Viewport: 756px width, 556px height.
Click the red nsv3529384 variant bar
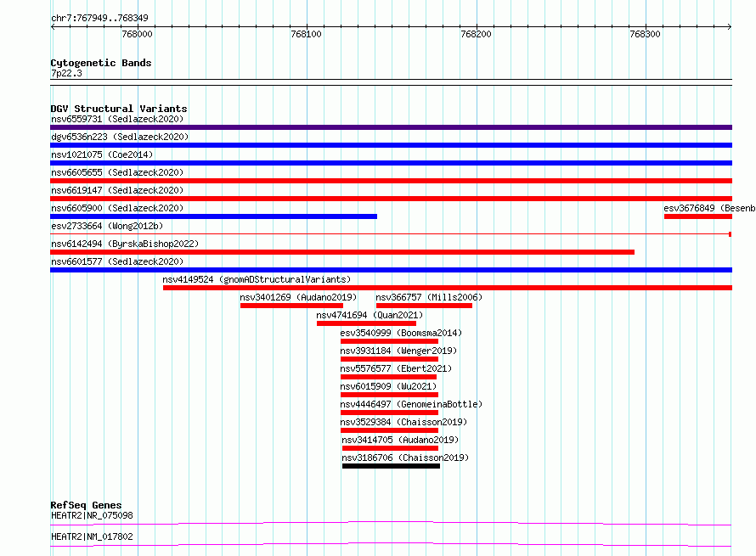pyautogui.click(x=390, y=430)
